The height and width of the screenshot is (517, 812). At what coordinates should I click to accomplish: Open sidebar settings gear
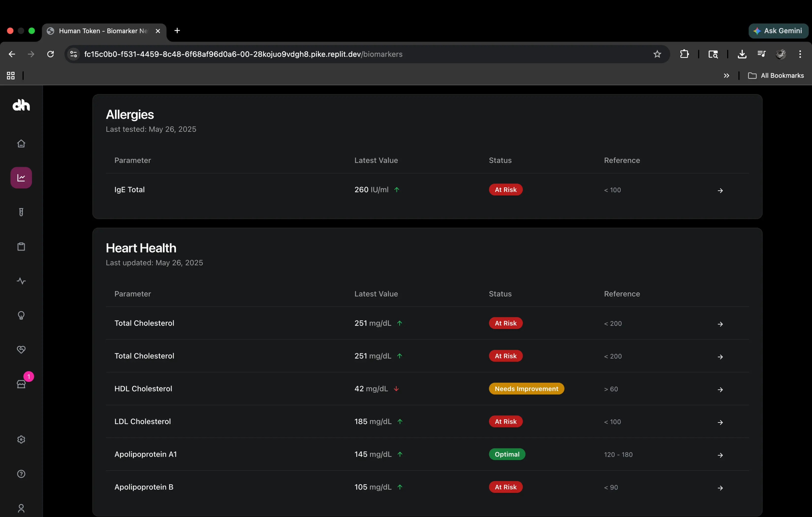point(21,439)
